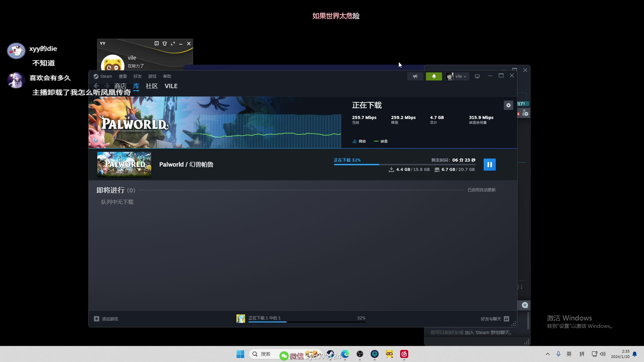This screenshot has width=644, height=362.
Task: Open OBS Studio taskbar icon
Action: [x=360, y=354]
